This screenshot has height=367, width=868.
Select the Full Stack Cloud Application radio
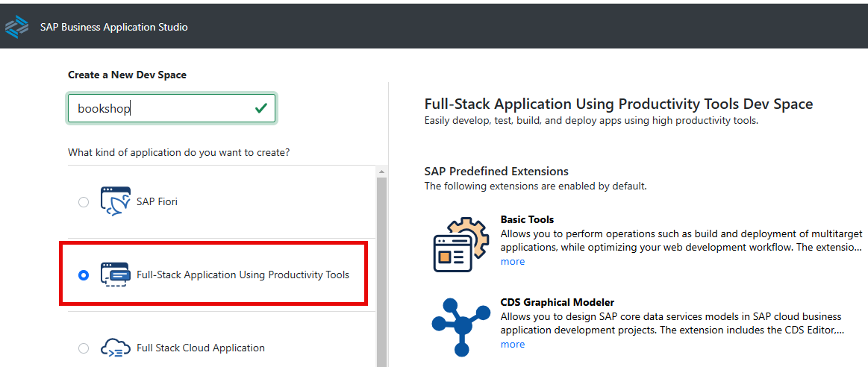84,348
